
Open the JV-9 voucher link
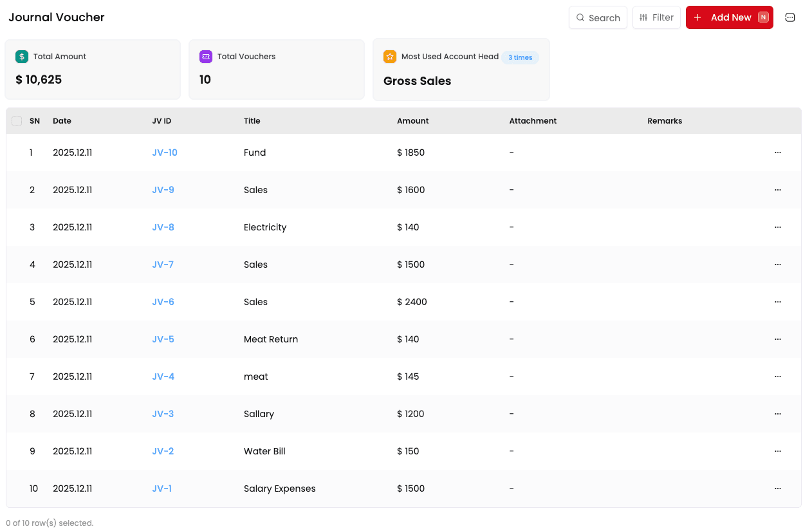coord(163,190)
